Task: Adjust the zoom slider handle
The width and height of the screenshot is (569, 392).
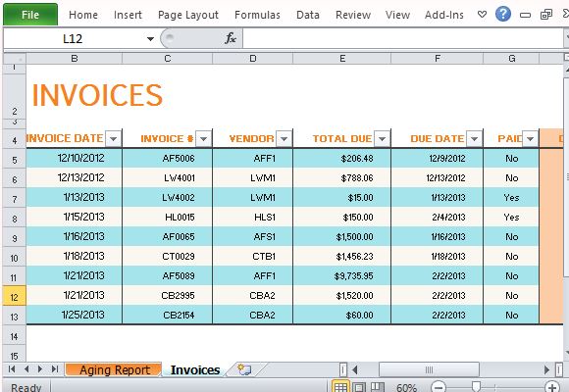Action: click(476, 386)
